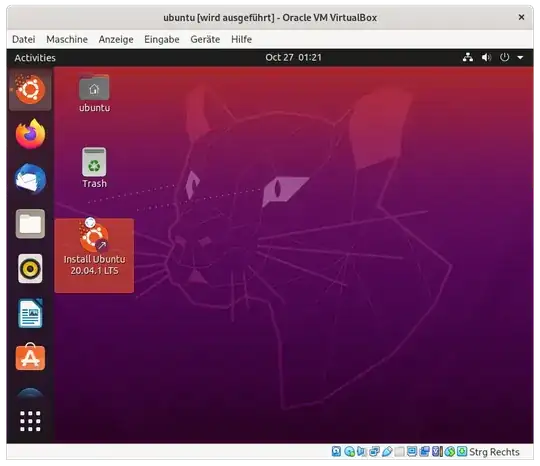Image resolution: width=540 pixels, height=466 pixels.
Task: Open the Anzeige menu
Action: click(116, 39)
